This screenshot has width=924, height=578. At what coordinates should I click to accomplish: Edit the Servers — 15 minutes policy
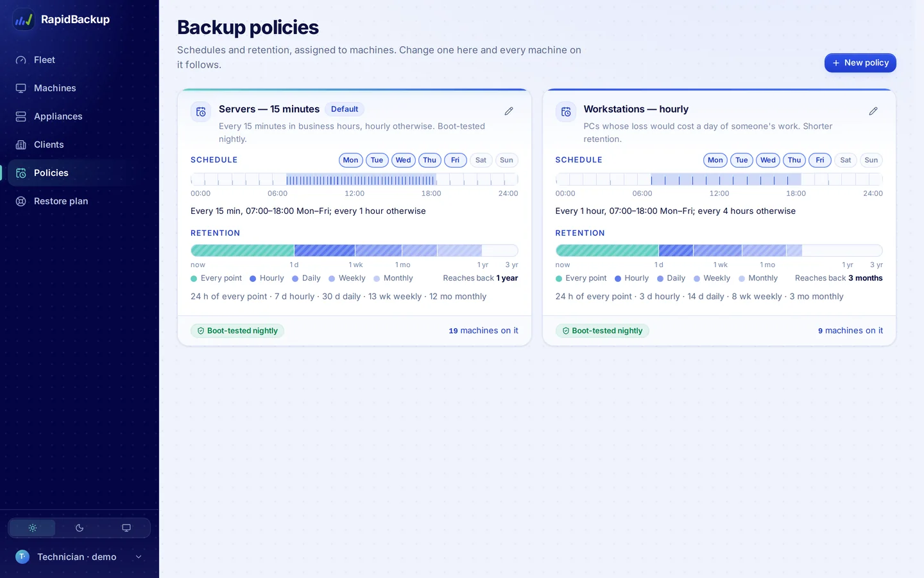509,111
